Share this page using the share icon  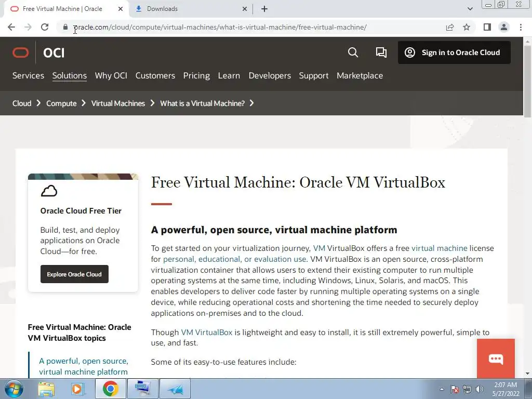(450, 27)
